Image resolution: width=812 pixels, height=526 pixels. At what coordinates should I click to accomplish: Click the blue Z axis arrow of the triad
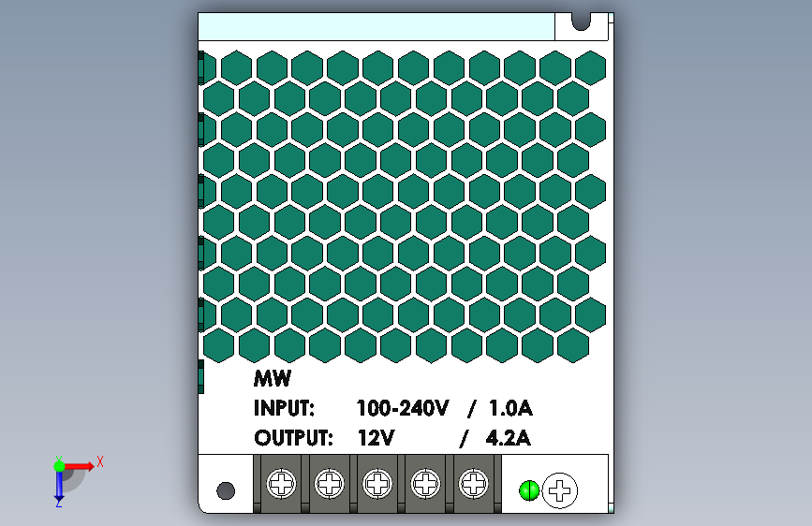click(x=59, y=487)
